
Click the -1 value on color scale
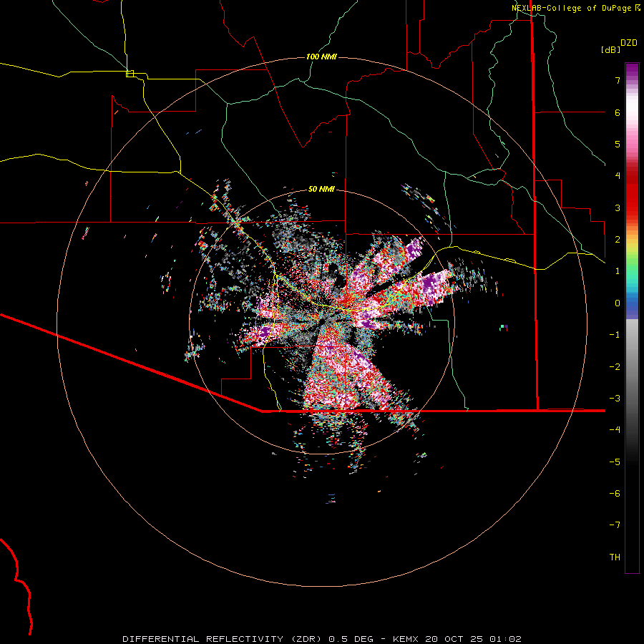615,335
